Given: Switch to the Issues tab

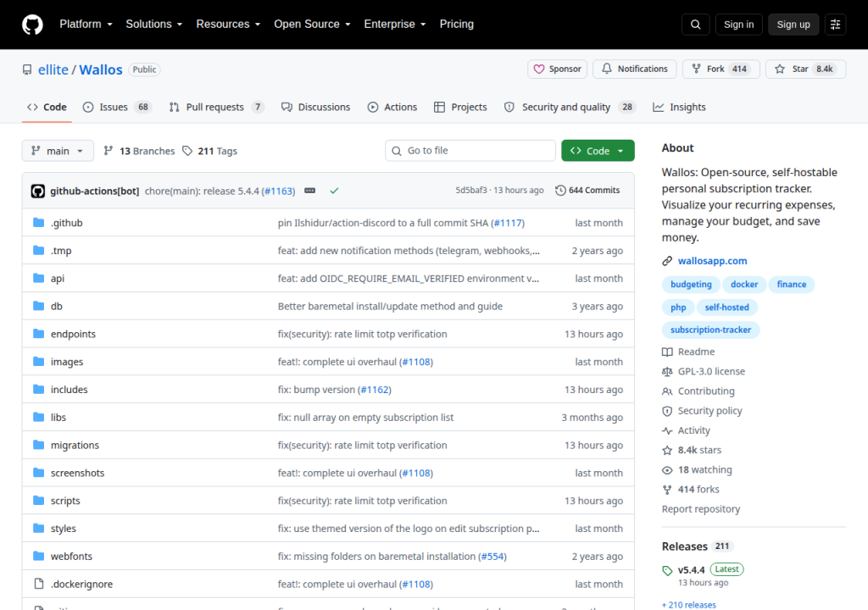Looking at the screenshot, I should tap(117, 107).
